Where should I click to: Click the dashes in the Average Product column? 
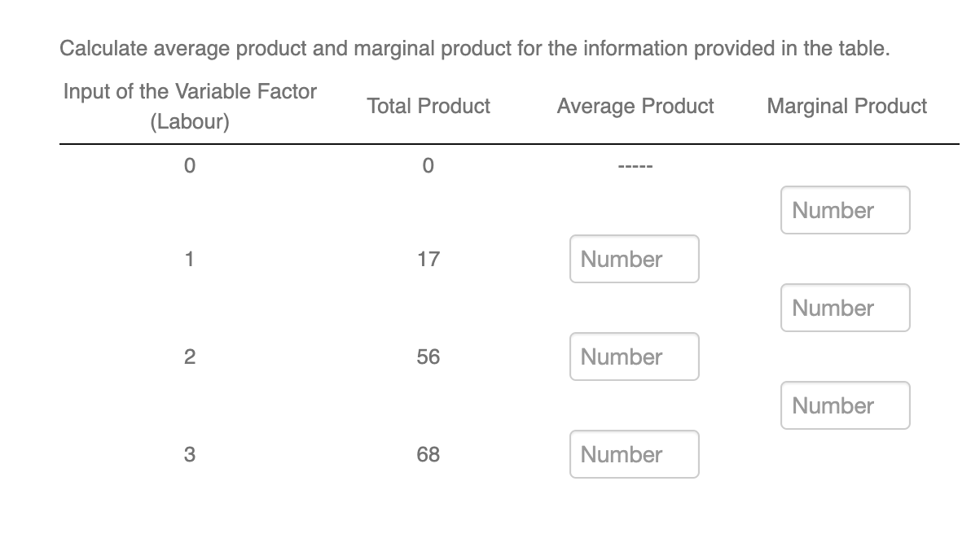point(635,165)
